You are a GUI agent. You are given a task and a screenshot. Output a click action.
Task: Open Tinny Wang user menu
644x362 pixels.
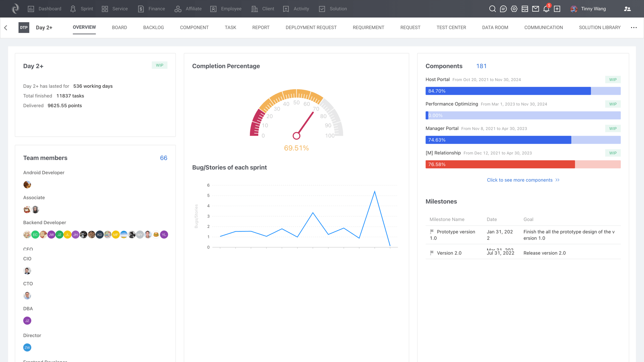593,9
